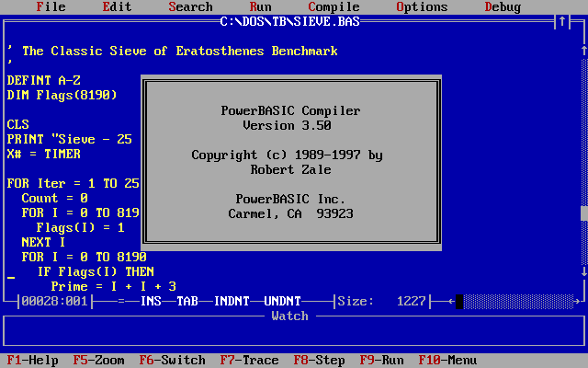Click the PowerBASIC Compiler title in dialog
The image size is (588, 368).
[290, 110]
